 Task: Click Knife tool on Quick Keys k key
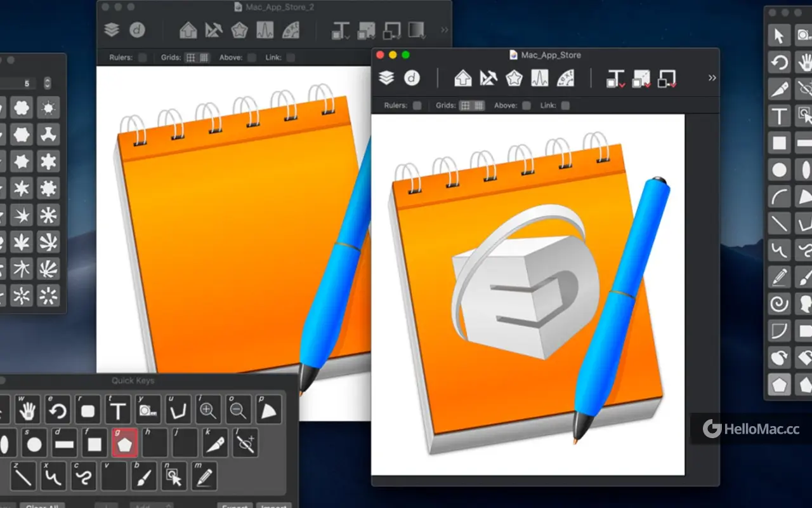215,443
